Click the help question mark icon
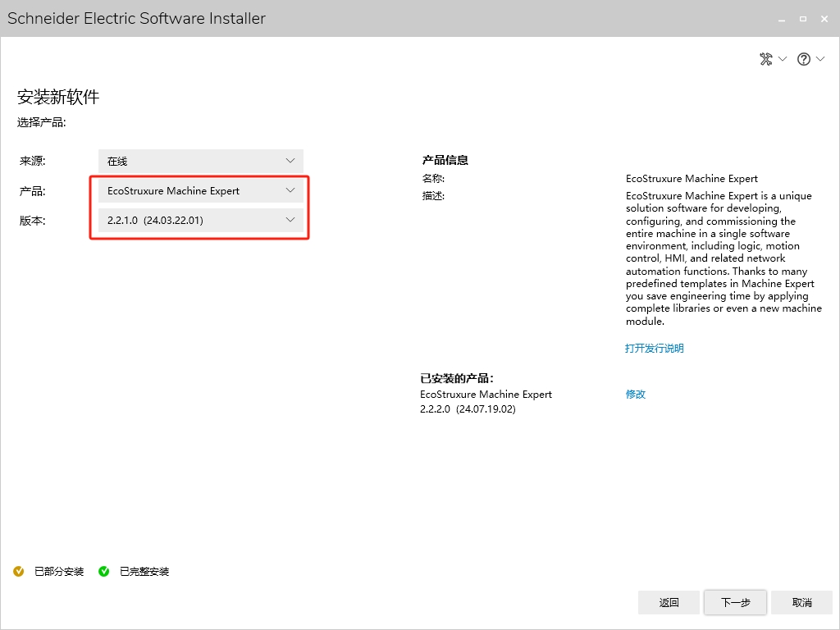The width and height of the screenshot is (840, 630). tap(804, 59)
